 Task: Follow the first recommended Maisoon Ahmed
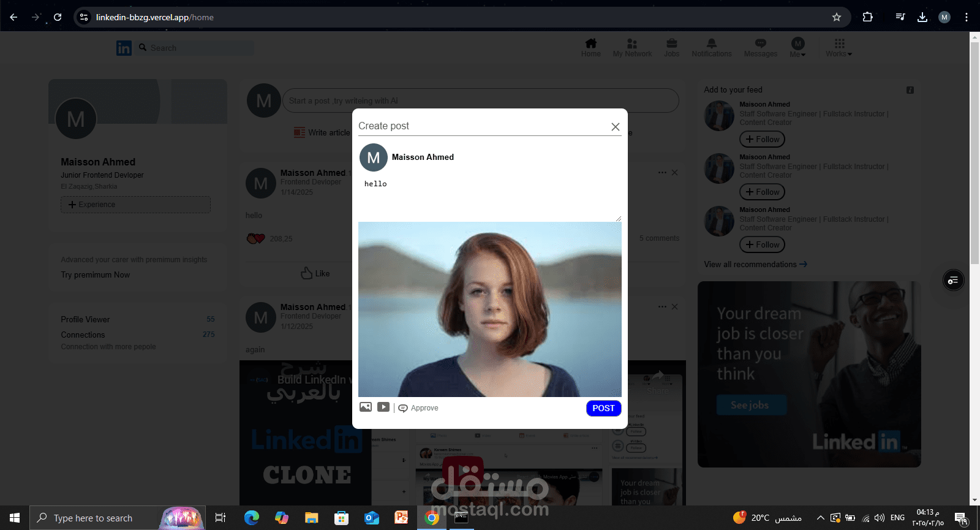coord(762,139)
